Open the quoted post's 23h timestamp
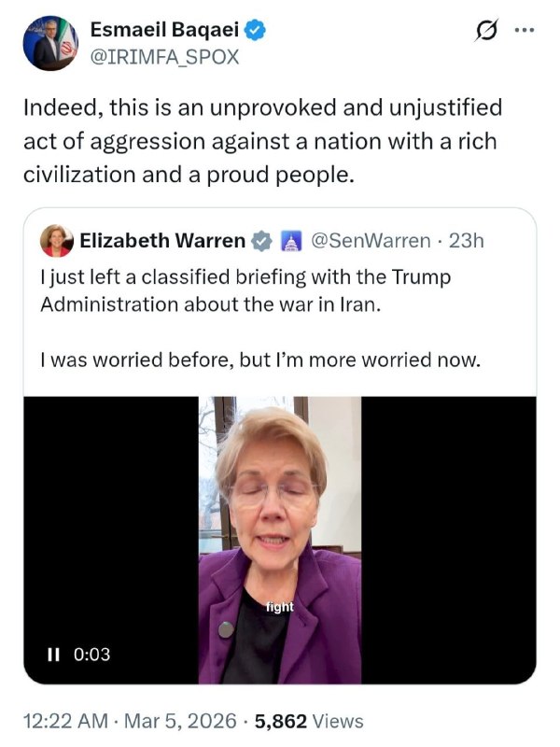560x747 pixels. pyautogui.click(x=467, y=241)
